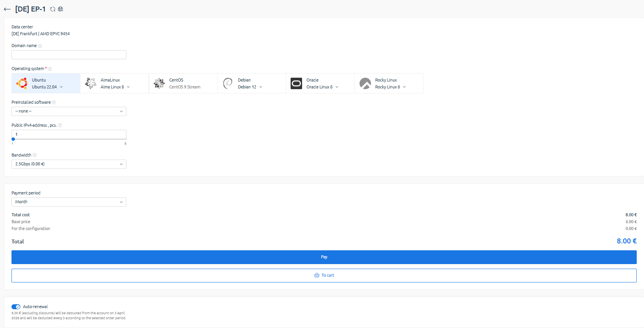Choose the Oracle Linux logo
This screenshot has height=328, width=644.
[296, 83]
